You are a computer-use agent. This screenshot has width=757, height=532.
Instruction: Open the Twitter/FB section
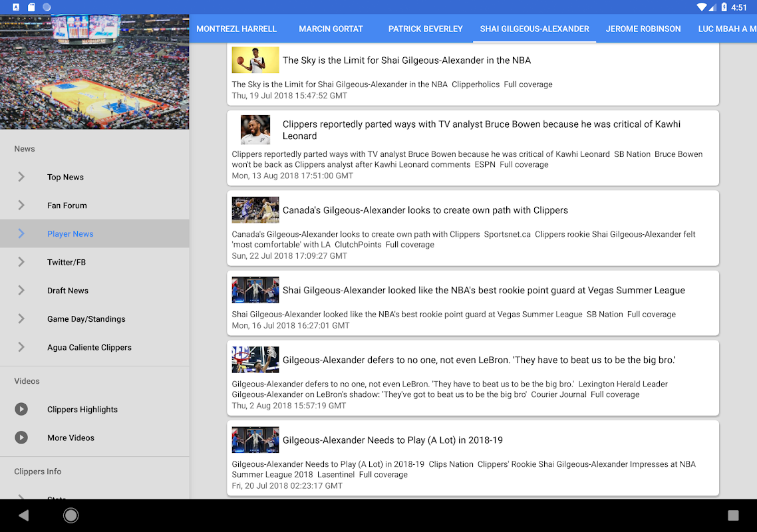point(94,261)
